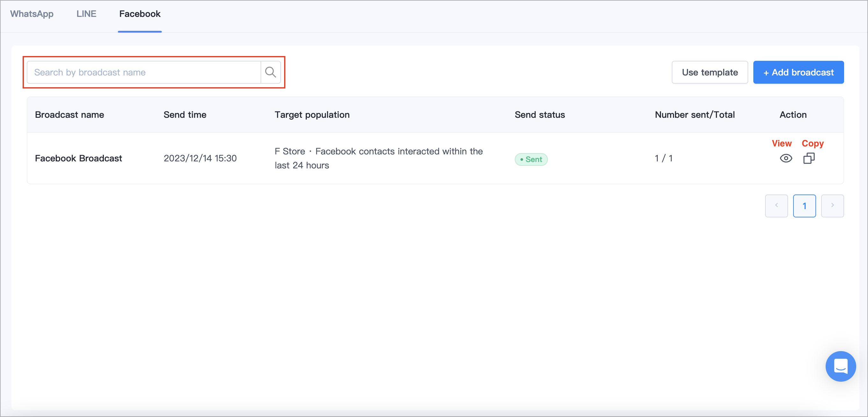Click the send time 2023/12/14 15:30
The width and height of the screenshot is (868, 417).
(x=200, y=158)
